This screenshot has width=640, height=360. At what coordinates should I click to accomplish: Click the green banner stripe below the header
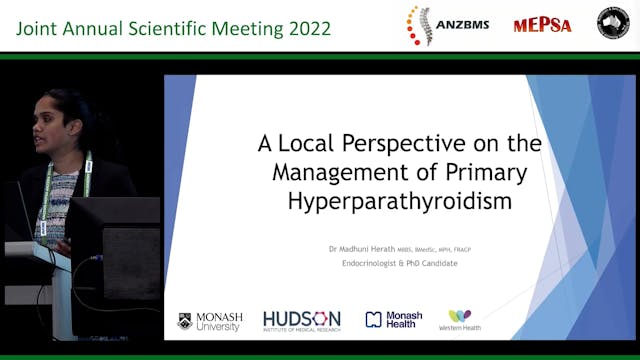[320, 56]
